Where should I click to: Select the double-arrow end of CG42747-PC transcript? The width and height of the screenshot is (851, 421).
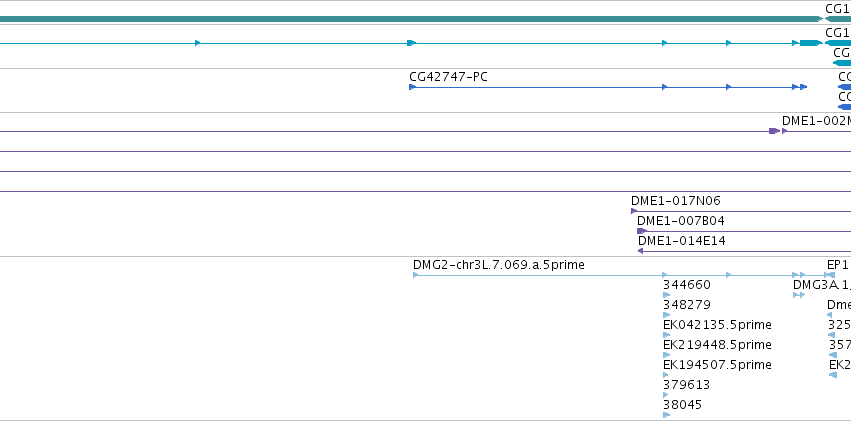(800, 87)
